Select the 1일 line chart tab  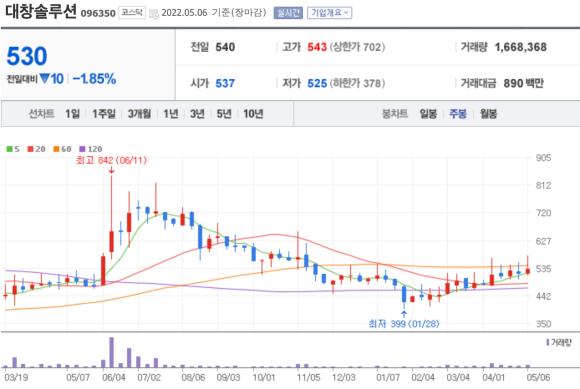tap(72, 114)
